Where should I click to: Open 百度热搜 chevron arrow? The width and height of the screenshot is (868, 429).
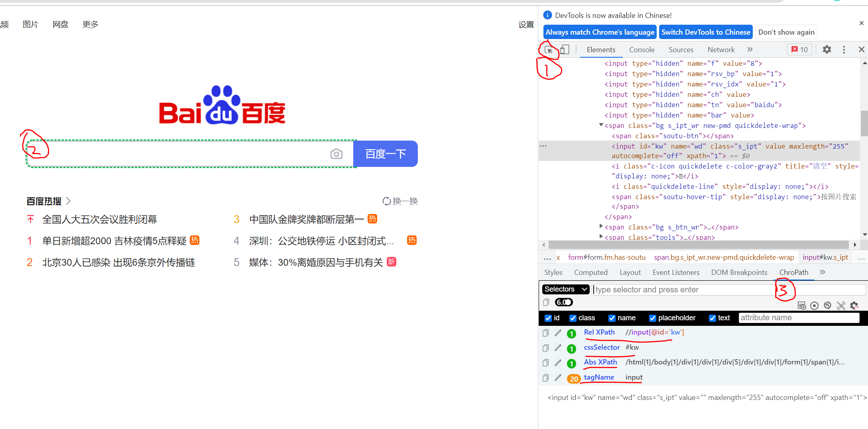[x=68, y=201]
